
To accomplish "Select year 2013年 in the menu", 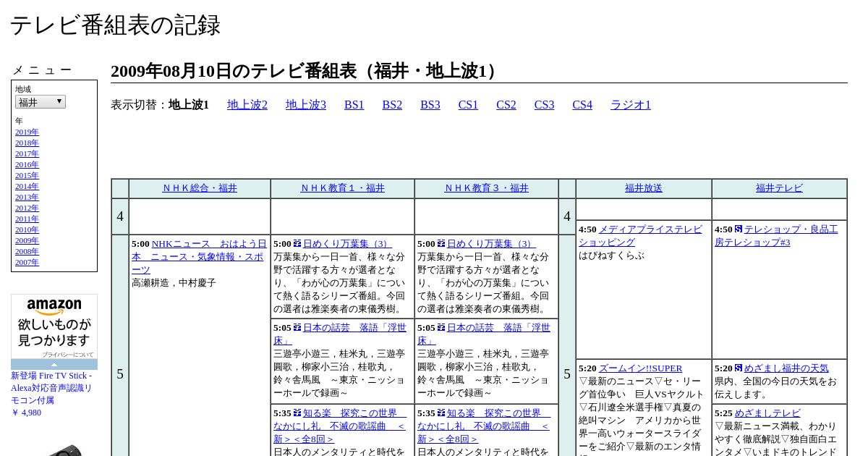I will point(27,198).
